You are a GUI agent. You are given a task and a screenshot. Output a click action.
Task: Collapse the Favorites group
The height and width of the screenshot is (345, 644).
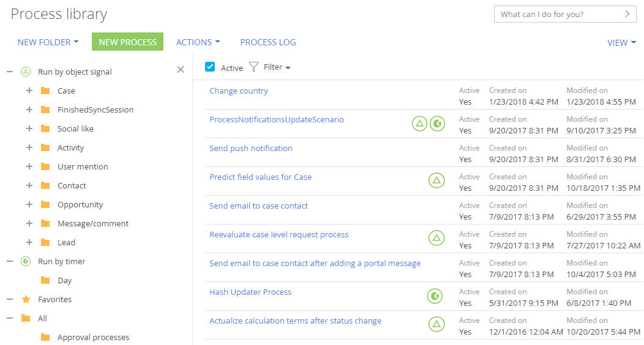pyautogui.click(x=10, y=300)
